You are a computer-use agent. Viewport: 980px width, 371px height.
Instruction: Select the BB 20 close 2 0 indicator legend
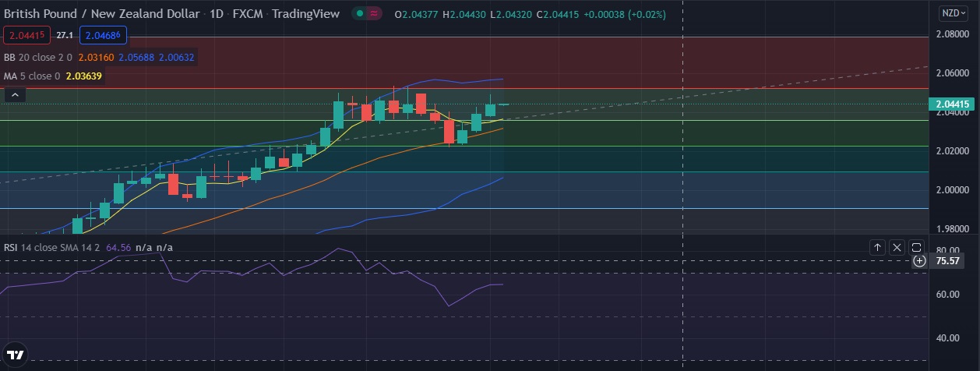point(38,57)
